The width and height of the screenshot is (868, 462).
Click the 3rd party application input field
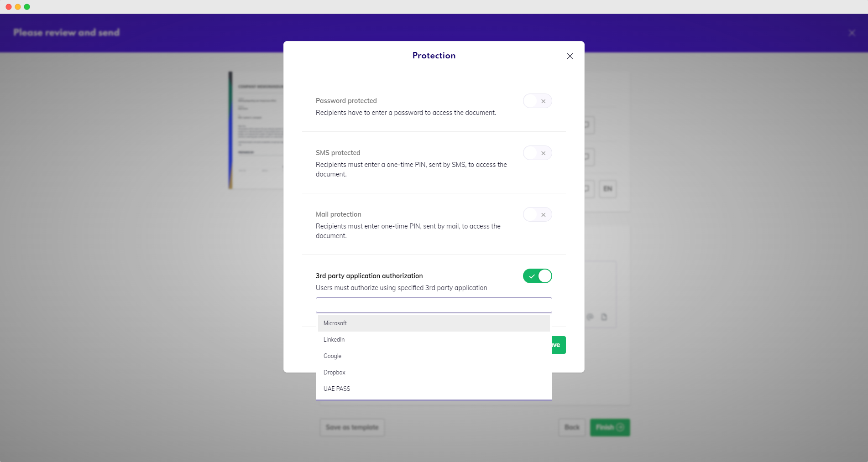point(434,305)
